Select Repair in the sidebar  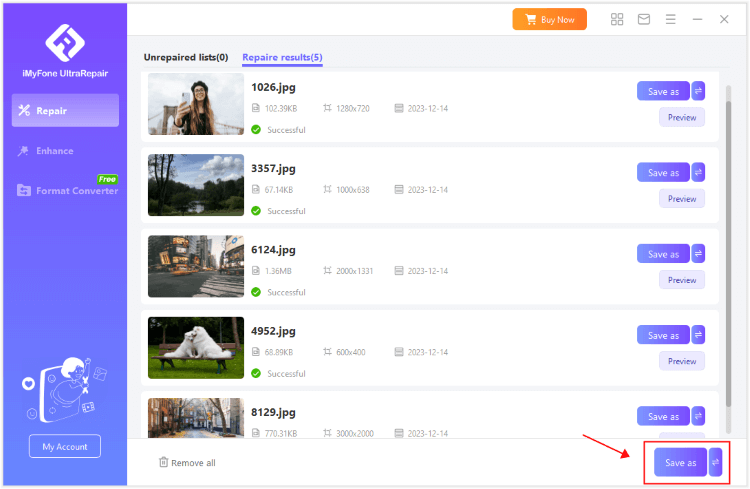66,111
